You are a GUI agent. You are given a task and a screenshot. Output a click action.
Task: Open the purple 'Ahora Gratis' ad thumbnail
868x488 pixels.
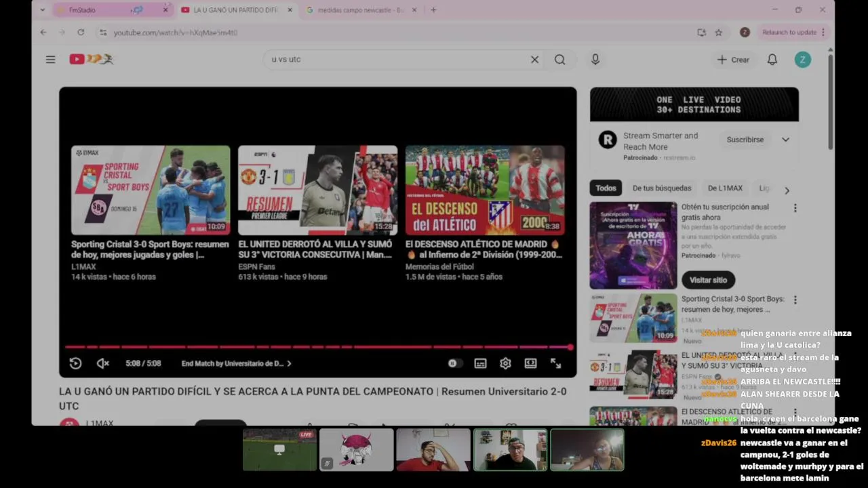[633, 245]
